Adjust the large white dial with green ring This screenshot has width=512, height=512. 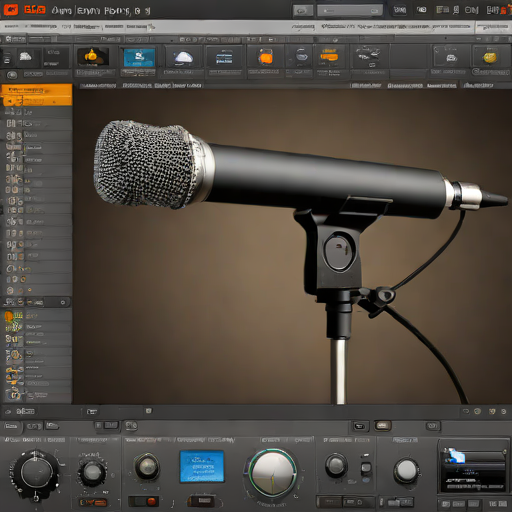(x=272, y=472)
